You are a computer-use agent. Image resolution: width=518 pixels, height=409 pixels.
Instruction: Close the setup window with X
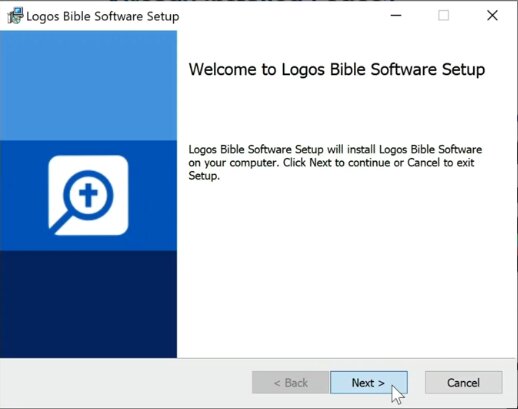(x=492, y=15)
